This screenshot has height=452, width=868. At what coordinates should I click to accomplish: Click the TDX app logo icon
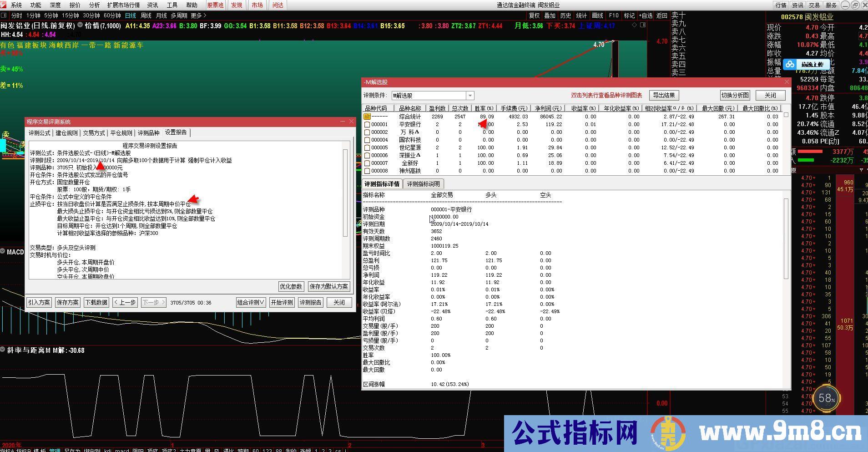tap(4, 5)
